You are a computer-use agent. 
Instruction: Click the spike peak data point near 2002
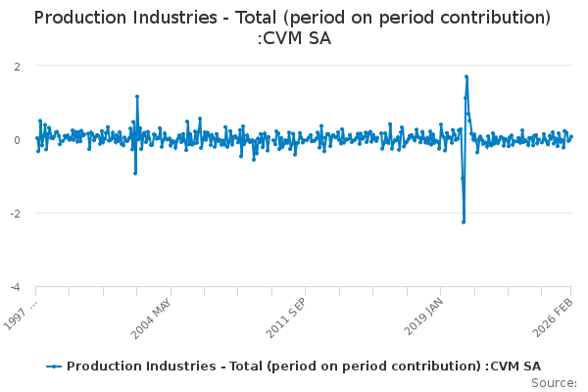(x=137, y=96)
